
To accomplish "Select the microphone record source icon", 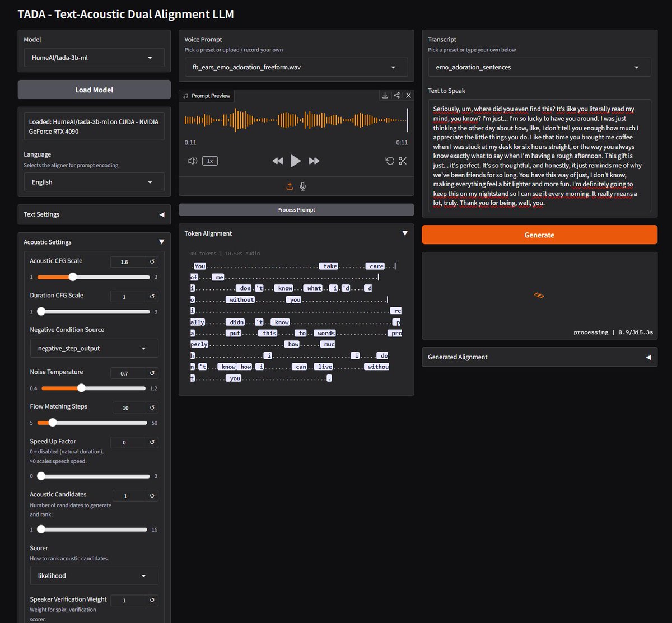I will (303, 186).
